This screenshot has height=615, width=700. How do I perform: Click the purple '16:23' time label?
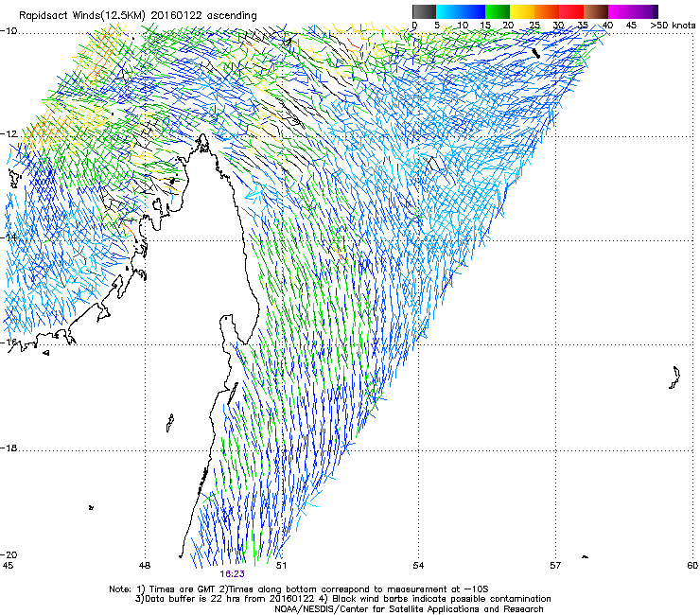232,574
